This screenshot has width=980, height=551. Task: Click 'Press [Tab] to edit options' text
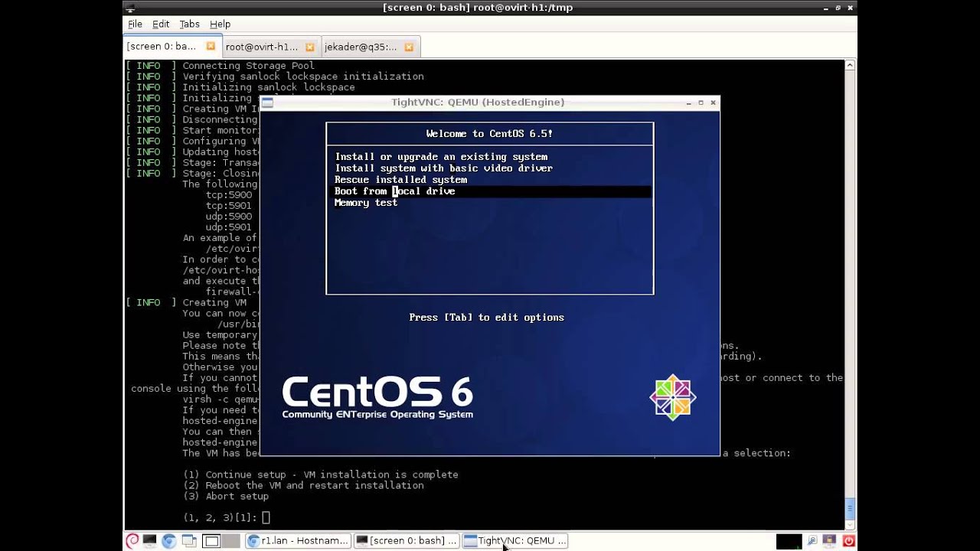point(487,318)
